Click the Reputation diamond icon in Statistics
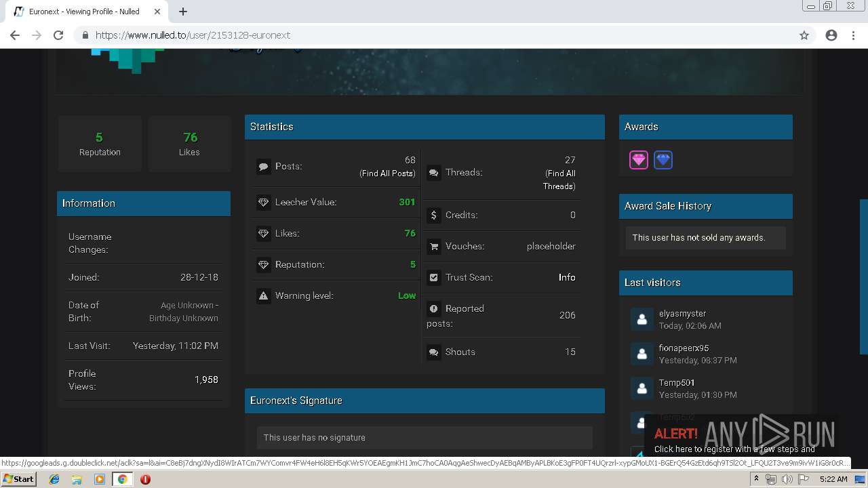 [x=263, y=264]
